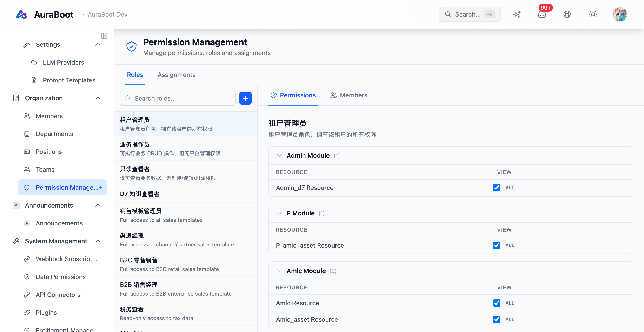Open the language globe icon
The height and width of the screenshot is (332, 644).
(567, 14)
